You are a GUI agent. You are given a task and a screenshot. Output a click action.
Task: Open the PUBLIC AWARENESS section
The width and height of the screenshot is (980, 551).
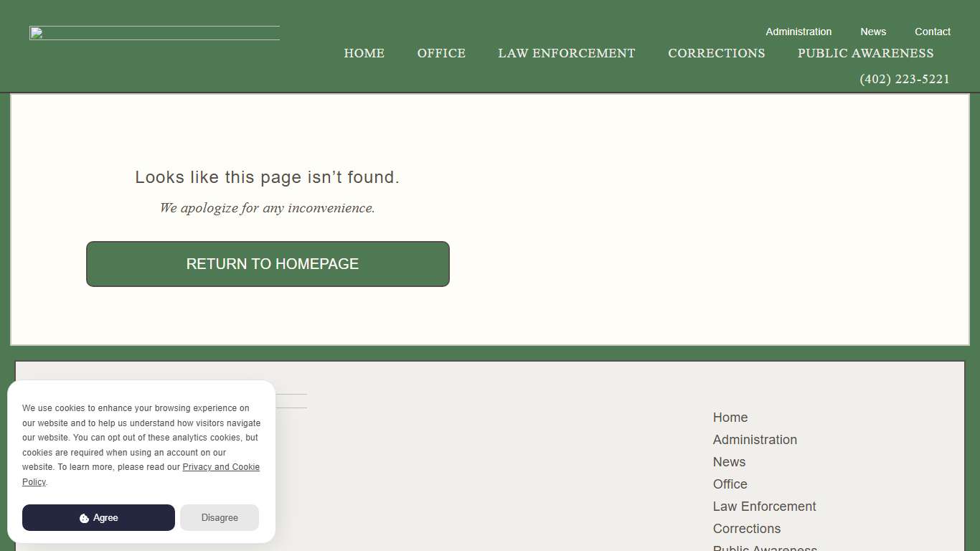tap(865, 53)
